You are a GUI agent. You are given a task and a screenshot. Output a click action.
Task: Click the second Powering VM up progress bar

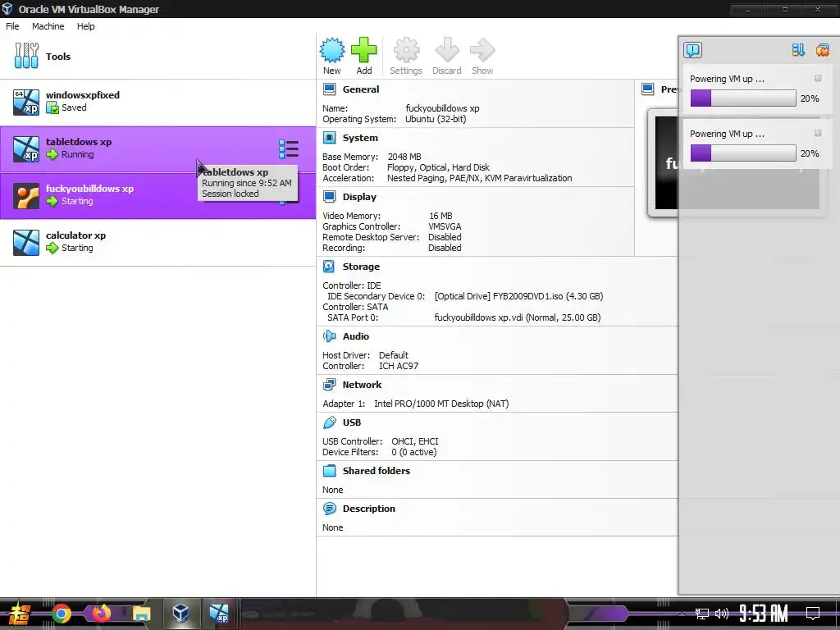pos(743,153)
